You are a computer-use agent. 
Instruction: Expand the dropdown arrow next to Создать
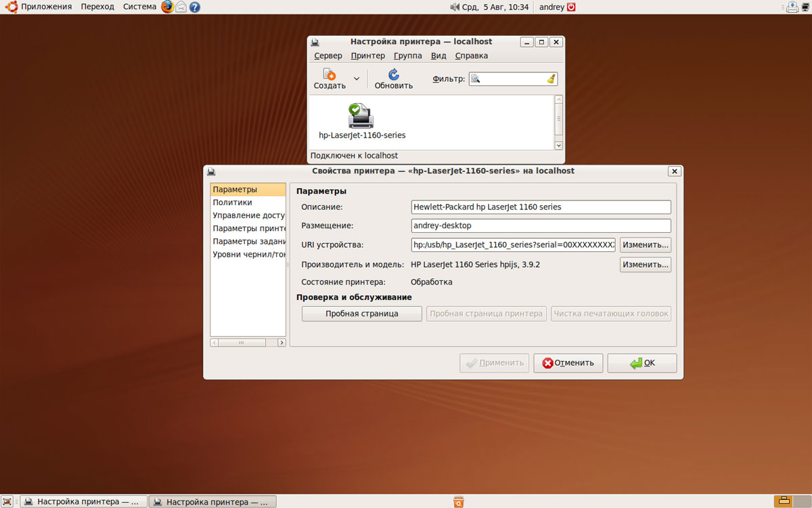click(x=357, y=79)
